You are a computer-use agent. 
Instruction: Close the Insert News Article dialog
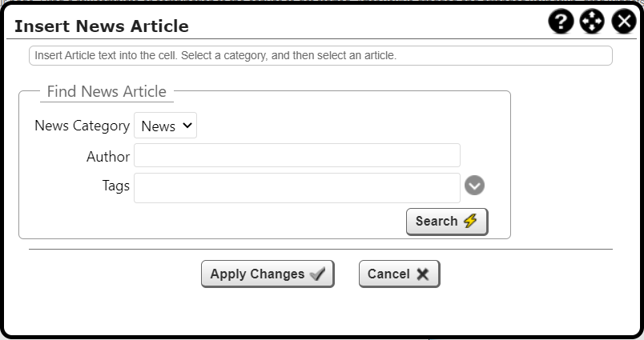624,22
